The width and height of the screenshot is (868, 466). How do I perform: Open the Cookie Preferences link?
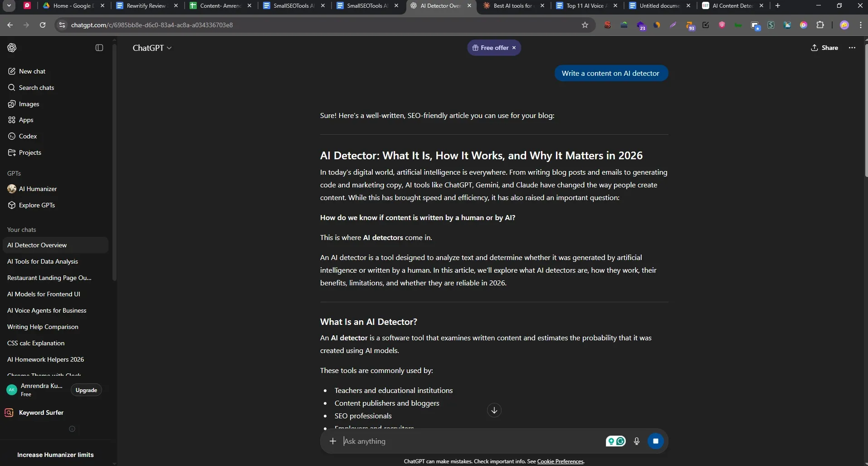[x=560, y=461]
